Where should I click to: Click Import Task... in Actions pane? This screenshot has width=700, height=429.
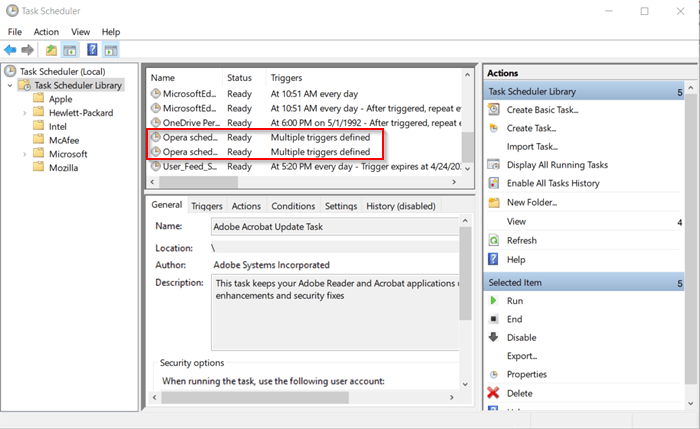click(x=532, y=146)
